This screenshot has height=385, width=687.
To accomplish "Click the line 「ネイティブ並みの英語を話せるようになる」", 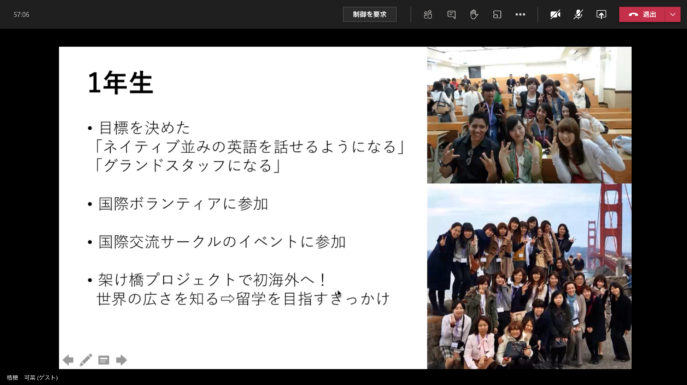I will coord(250,147).
